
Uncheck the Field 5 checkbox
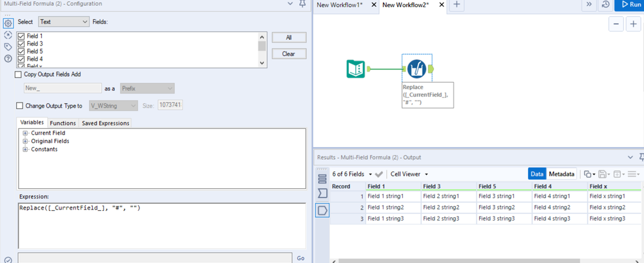21,52
